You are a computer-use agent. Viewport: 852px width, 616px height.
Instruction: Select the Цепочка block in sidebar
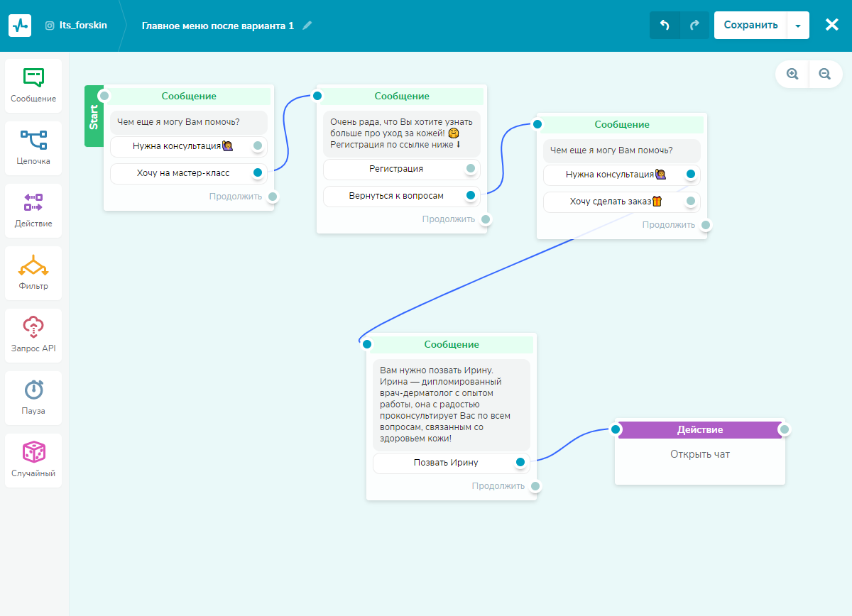click(33, 148)
